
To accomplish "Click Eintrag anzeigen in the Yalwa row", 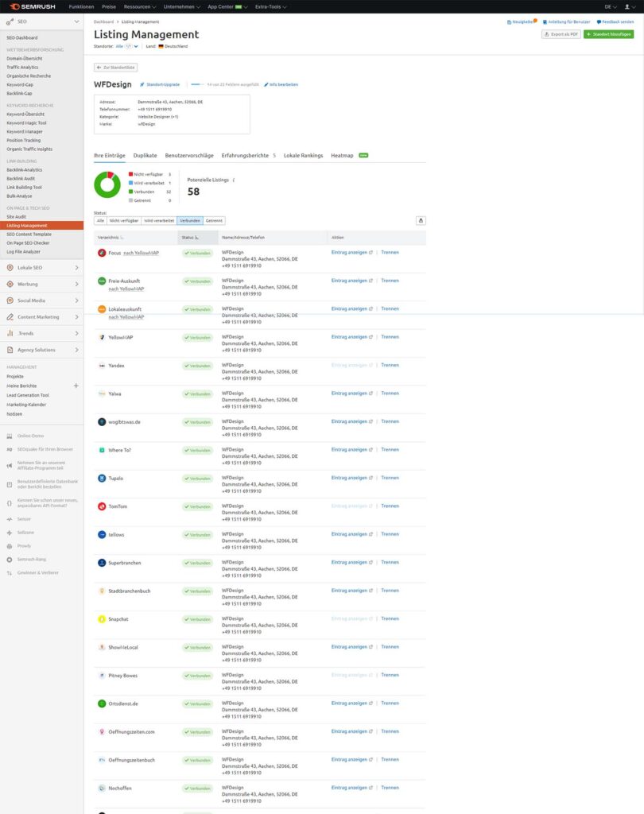I will point(352,393).
